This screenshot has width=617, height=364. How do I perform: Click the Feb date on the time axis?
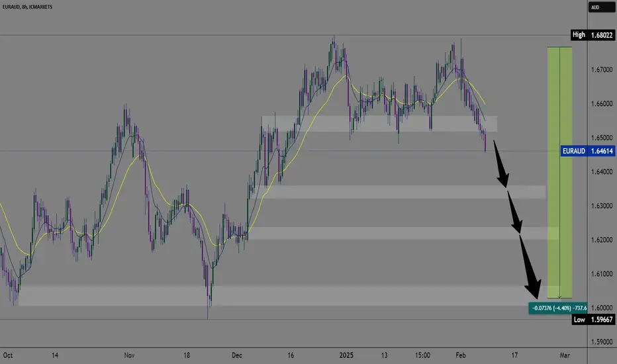[461, 355]
